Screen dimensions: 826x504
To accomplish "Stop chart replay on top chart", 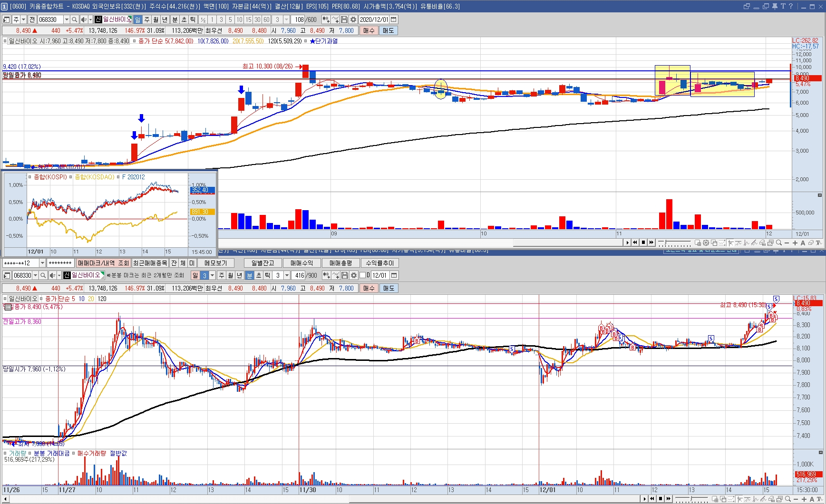I will tap(643, 242).
